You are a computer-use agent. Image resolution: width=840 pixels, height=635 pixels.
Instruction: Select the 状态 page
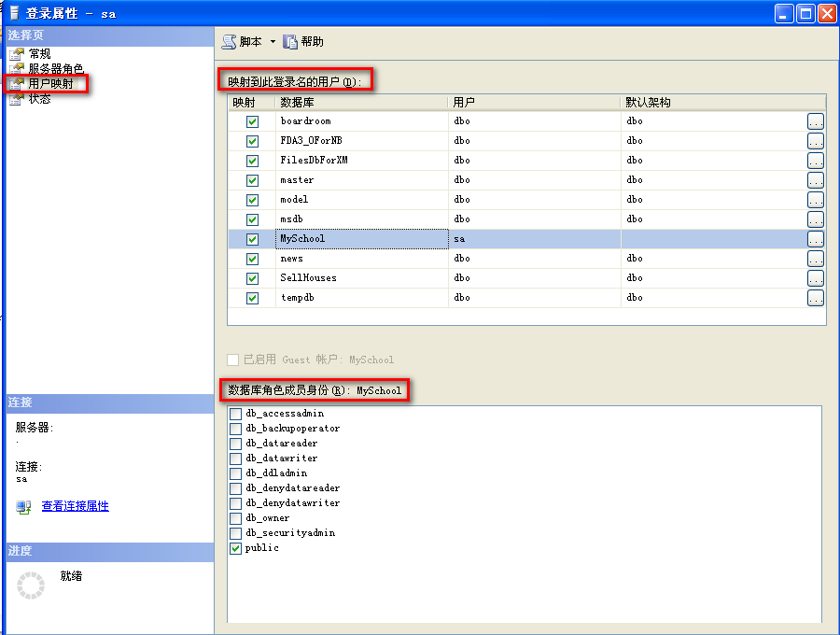pos(39,99)
